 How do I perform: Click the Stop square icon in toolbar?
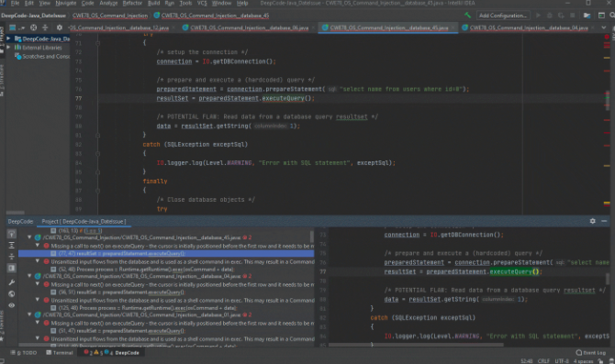point(572,16)
